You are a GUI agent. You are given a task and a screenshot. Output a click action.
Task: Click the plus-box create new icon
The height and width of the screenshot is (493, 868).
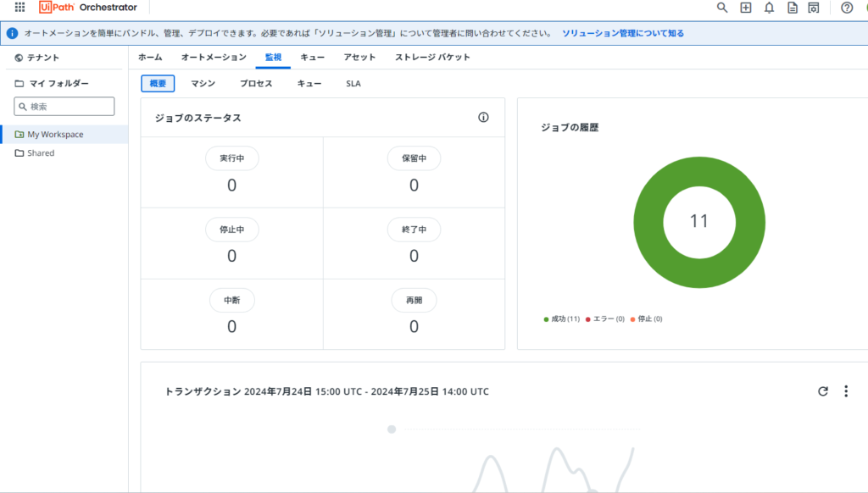tap(746, 8)
